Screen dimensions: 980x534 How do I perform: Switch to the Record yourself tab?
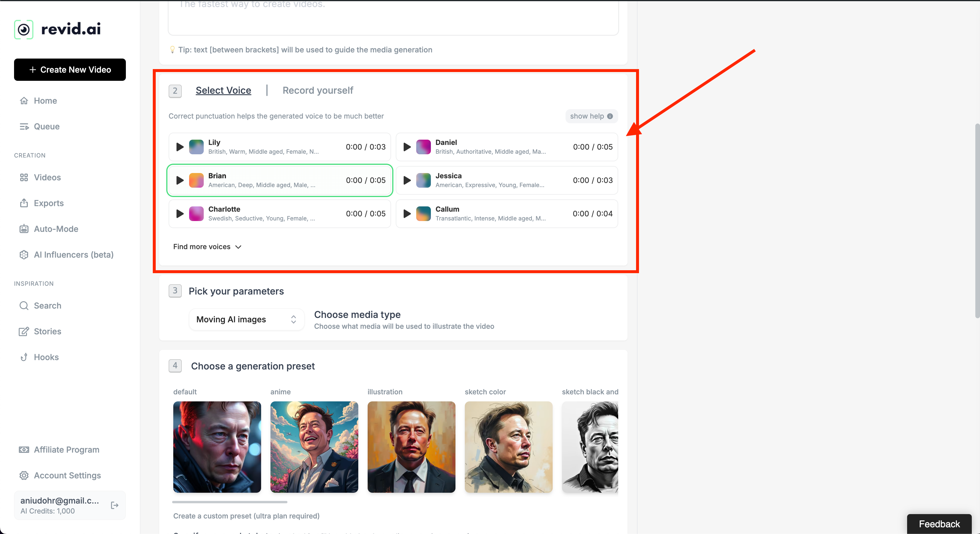coord(318,90)
